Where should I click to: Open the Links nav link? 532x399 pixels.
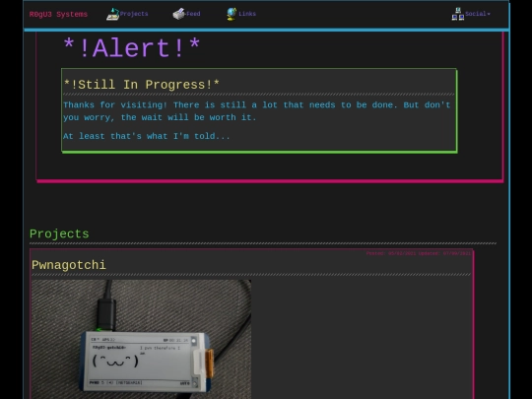247,14
